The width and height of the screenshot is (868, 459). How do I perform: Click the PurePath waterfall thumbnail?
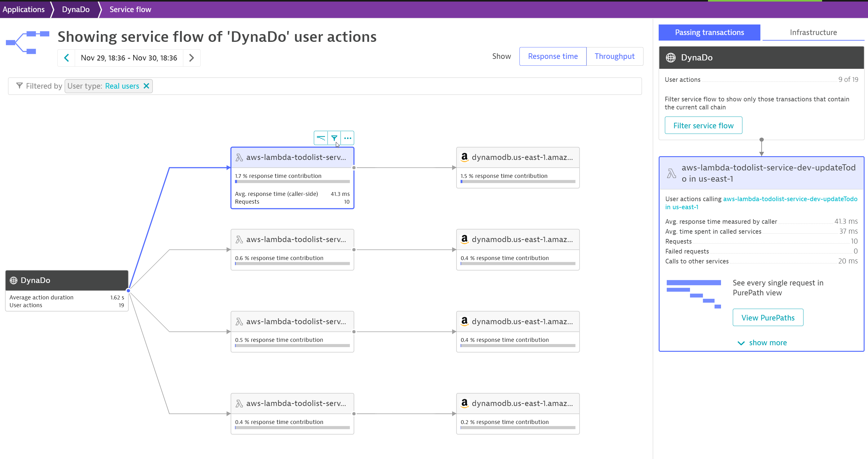(x=694, y=294)
